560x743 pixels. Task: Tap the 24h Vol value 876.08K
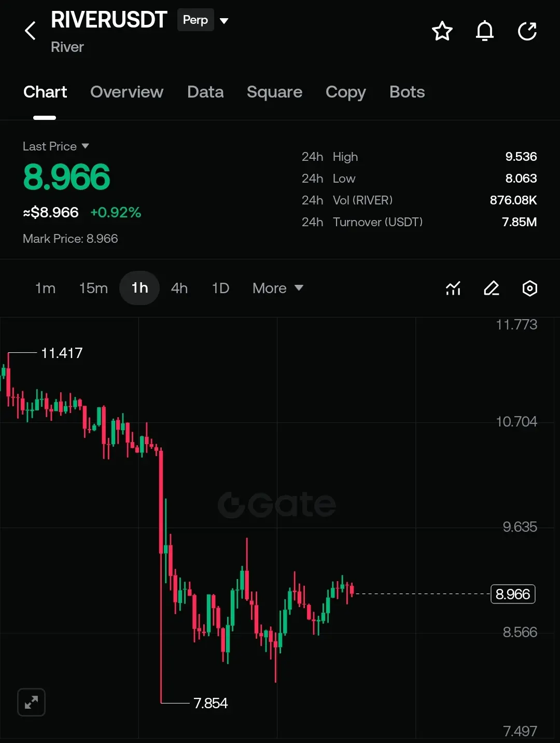tap(513, 200)
